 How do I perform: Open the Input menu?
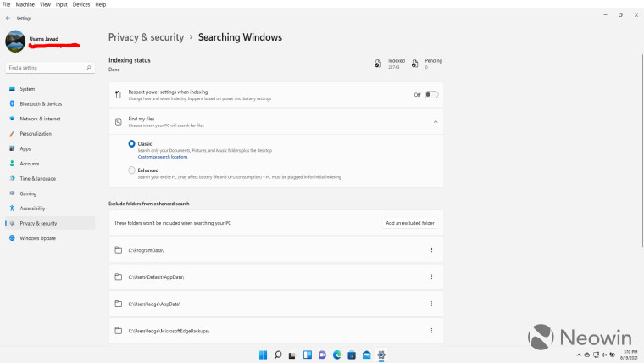(62, 4)
